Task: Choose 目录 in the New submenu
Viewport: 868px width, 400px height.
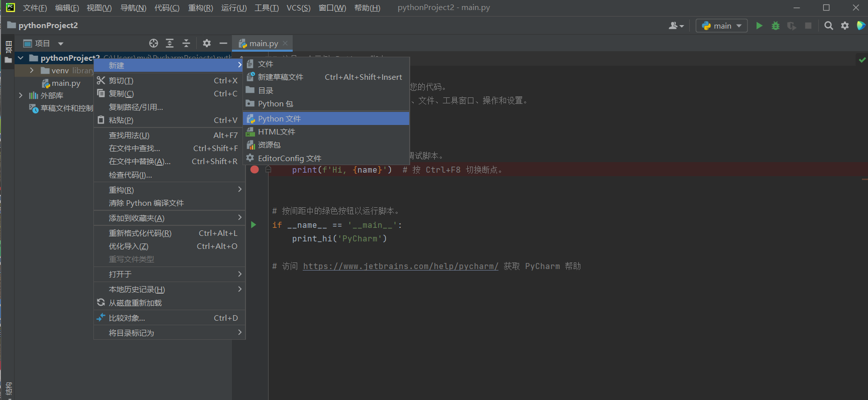Action: coord(326,90)
